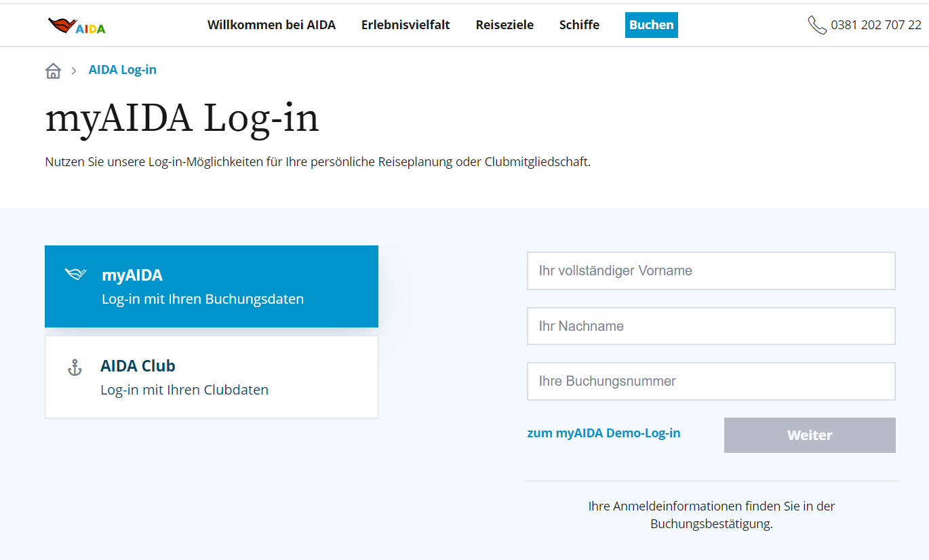Focus the Ihr vollständiger Vorname field

(x=711, y=271)
